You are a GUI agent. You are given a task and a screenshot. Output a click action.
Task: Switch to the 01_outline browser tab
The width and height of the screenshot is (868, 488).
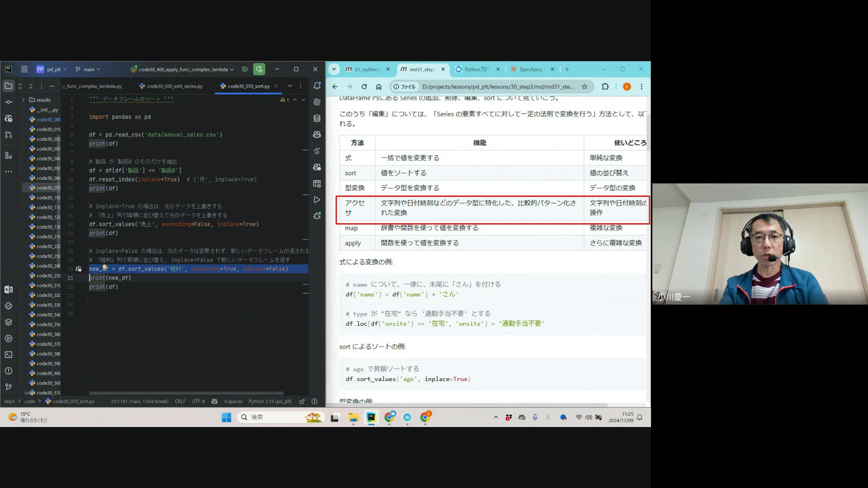367,69
